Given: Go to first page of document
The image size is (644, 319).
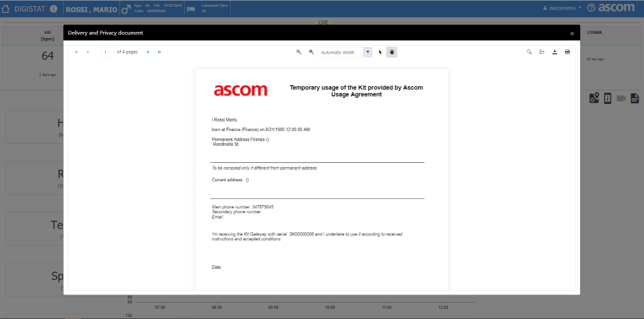Looking at the screenshot, I should click(x=76, y=52).
